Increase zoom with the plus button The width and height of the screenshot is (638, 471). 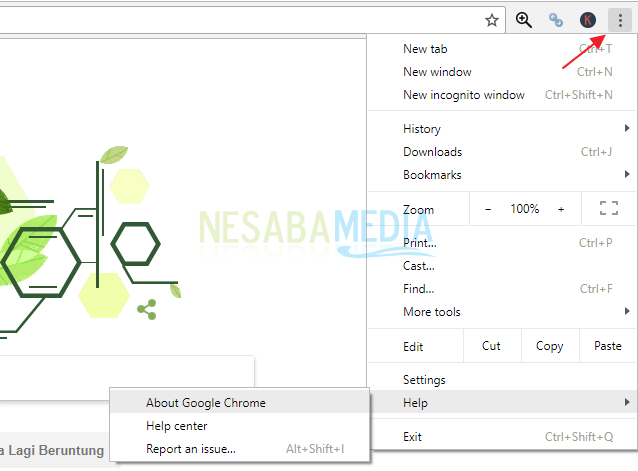(561, 209)
